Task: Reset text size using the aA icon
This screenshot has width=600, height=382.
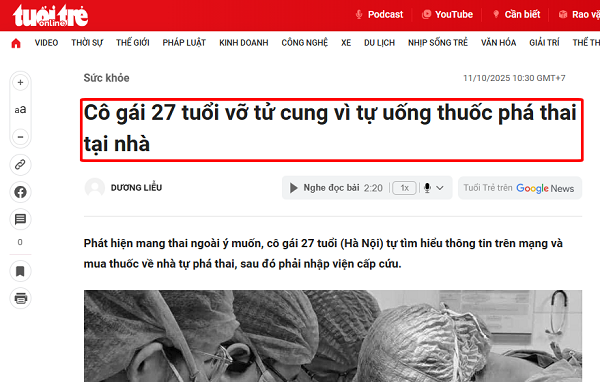Action: 20,109
